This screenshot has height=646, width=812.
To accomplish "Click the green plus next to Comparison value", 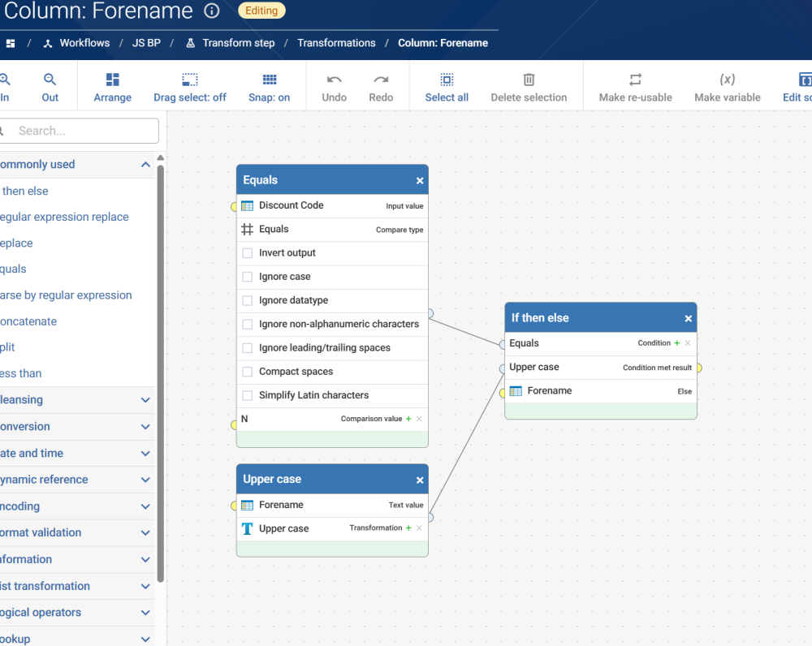I will click(x=408, y=419).
